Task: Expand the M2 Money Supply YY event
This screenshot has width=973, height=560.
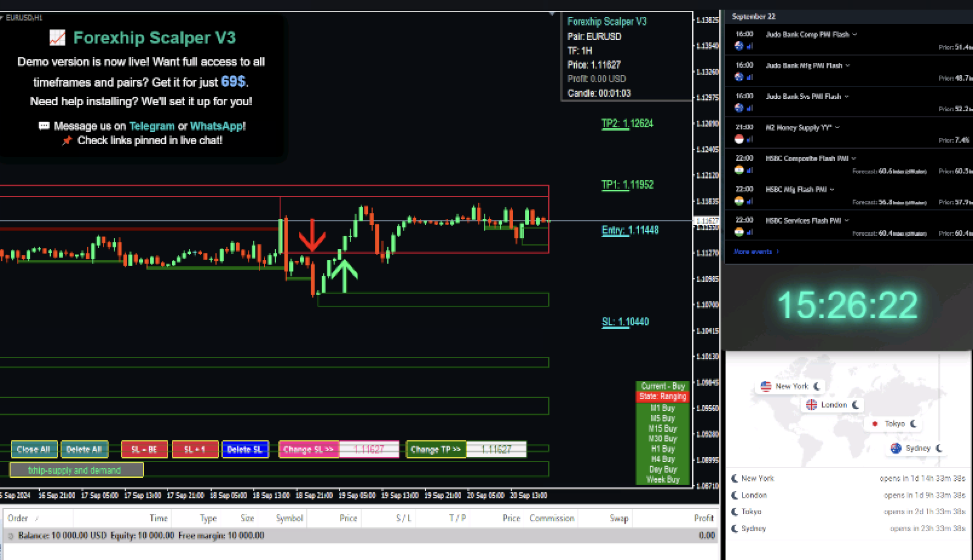Action: point(837,128)
